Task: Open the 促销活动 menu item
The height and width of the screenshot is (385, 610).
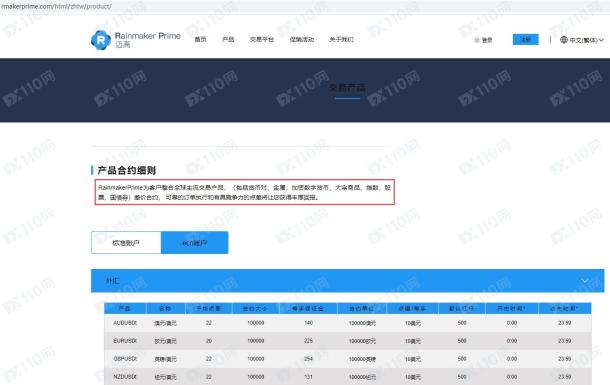Action: point(301,39)
